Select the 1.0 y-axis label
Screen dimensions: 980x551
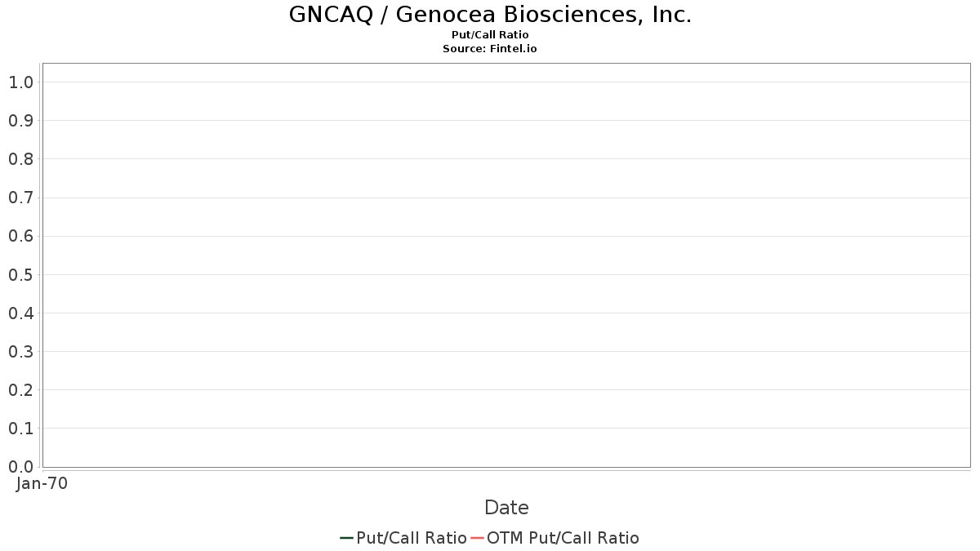coord(20,82)
